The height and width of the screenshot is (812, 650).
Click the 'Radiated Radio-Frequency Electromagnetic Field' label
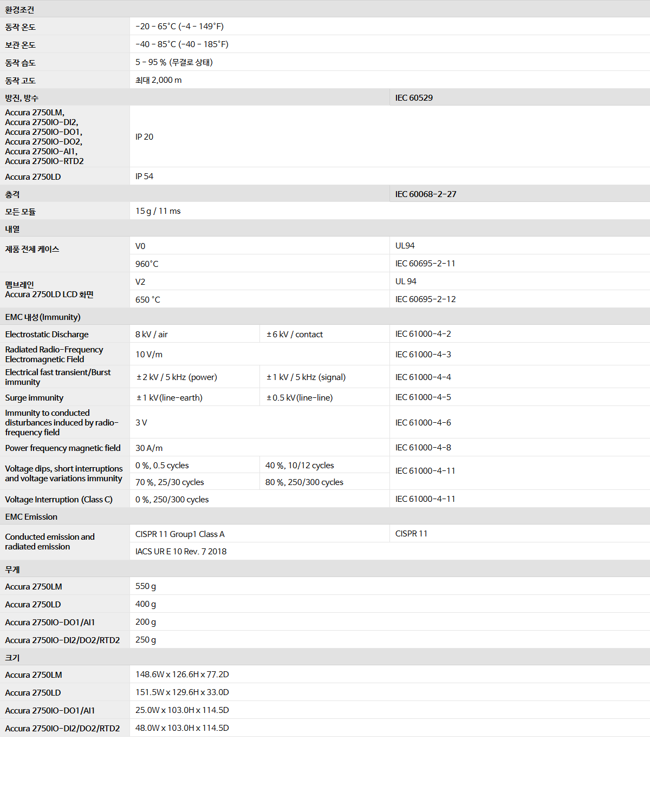(54, 355)
